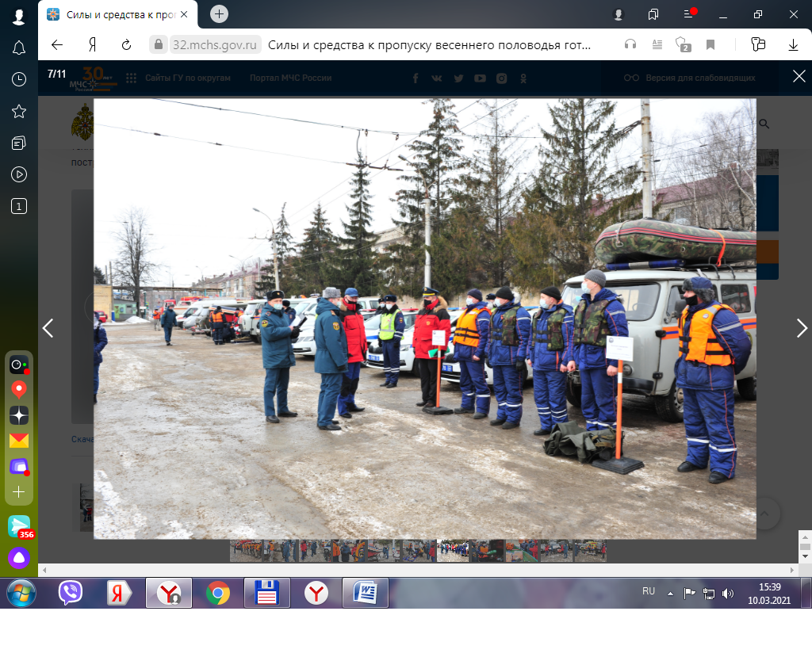This screenshot has width=812, height=657.
Task: Open a new browser tab
Action: 219,14
